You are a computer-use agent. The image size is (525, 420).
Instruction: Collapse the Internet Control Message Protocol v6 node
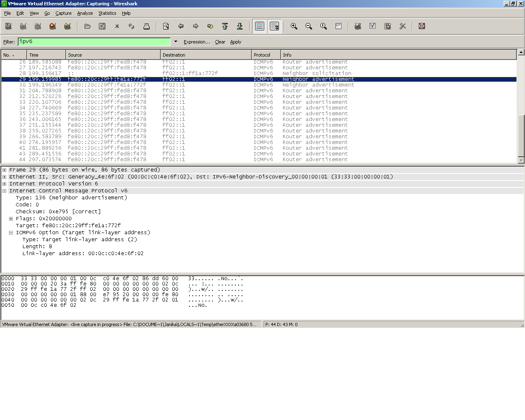pos(5,191)
